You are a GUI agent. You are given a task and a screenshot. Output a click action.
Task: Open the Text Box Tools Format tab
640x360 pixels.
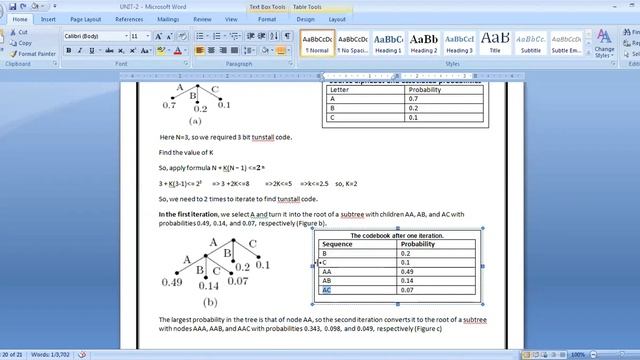[x=267, y=19]
